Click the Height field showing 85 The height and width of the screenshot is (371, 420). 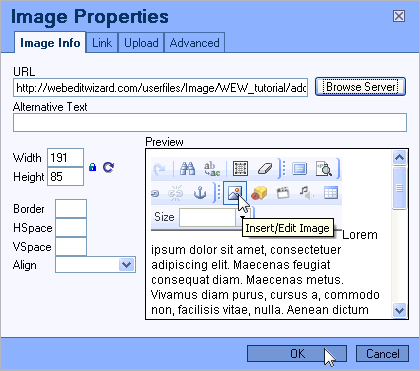click(x=65, y=176)
